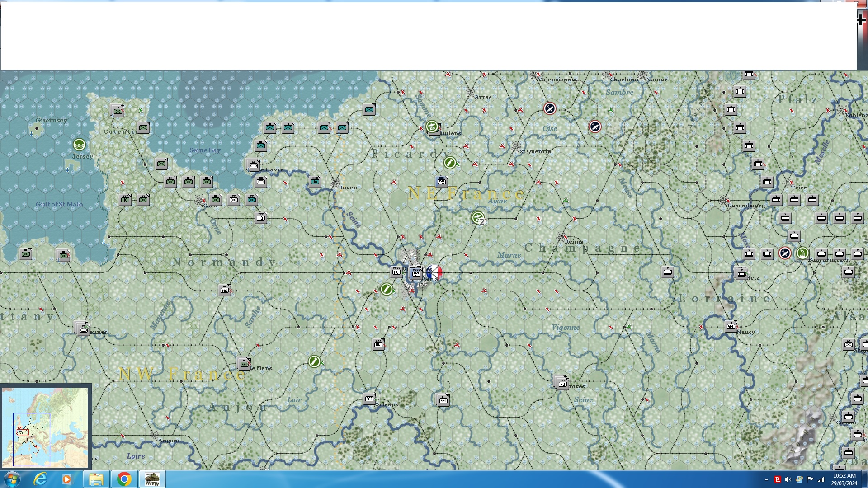Select the blue air unit icon near Oise
Viewport: 868px width, 488px height.
coord(550,108)
